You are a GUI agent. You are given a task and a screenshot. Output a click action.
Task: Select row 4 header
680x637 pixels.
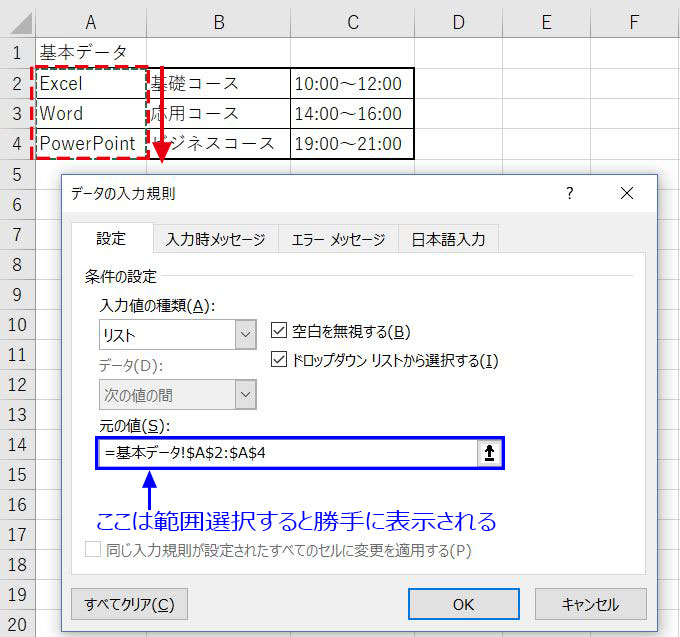pyautogui.click(x=17, y=144)
